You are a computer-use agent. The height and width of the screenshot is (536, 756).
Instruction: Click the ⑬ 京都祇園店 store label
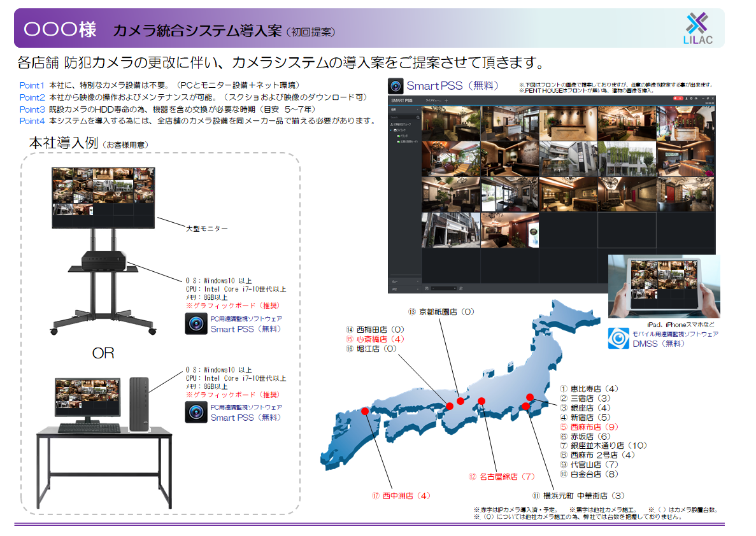[441, 312]
